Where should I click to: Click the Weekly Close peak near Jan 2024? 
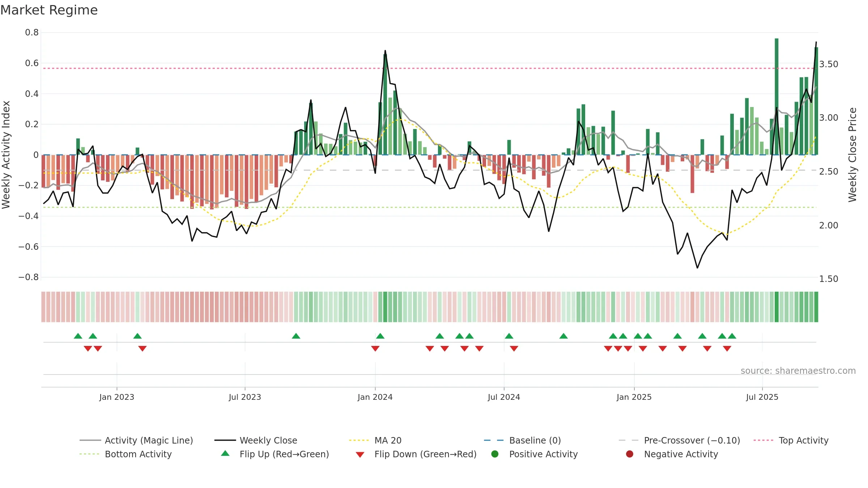[x=385, y=51]
